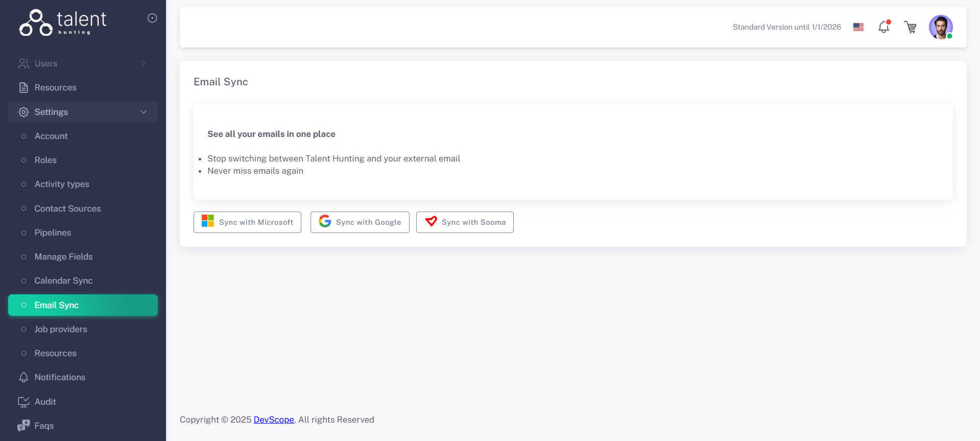Click the Faqs icon in sidebar

[x=23, y=426]
